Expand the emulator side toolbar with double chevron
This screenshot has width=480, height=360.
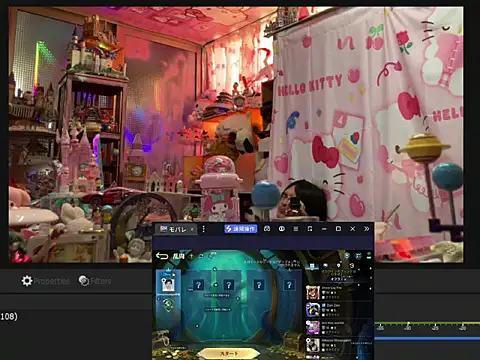pos(366,229)
